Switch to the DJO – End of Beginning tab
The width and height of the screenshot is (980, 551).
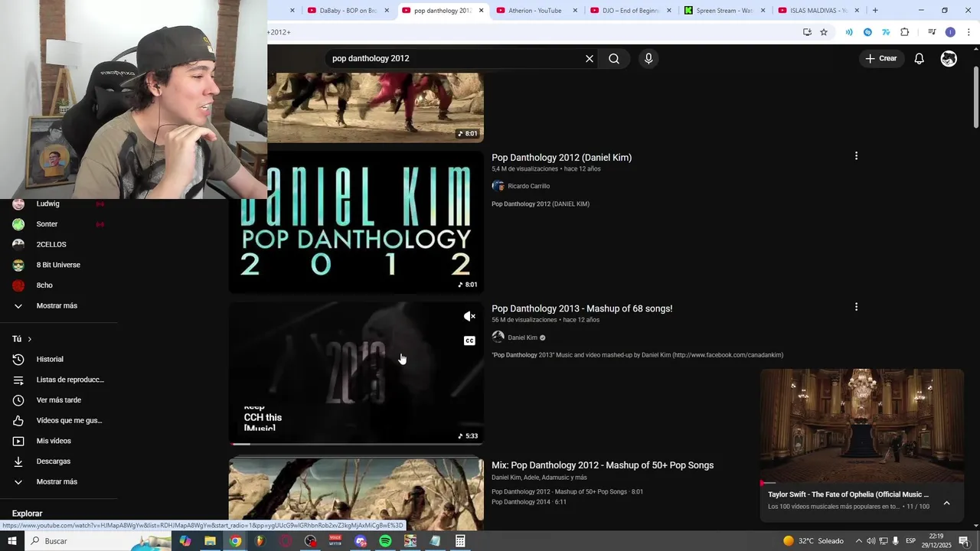(629, 11)
